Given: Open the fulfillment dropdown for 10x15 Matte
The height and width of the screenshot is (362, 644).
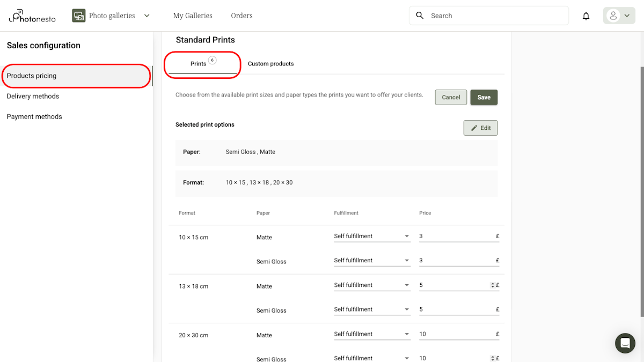Looking at the screenshot, I should [406, 236].
